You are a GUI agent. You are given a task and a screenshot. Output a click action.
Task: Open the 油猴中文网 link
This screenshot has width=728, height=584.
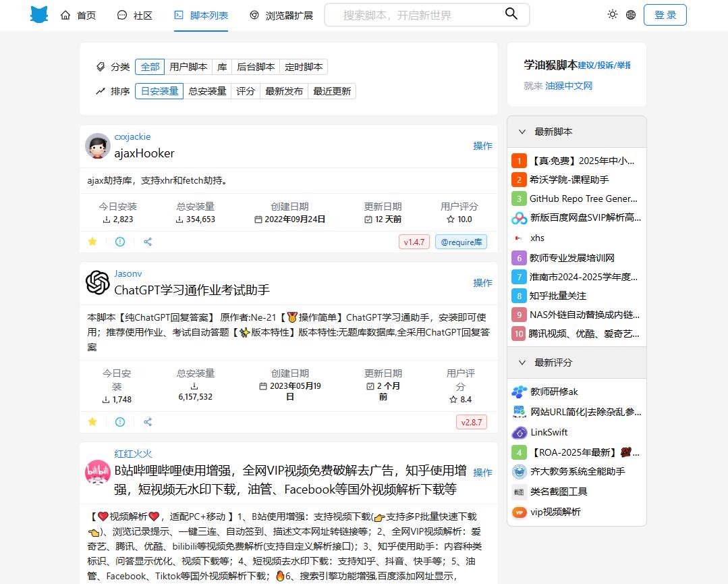(569, 86)
